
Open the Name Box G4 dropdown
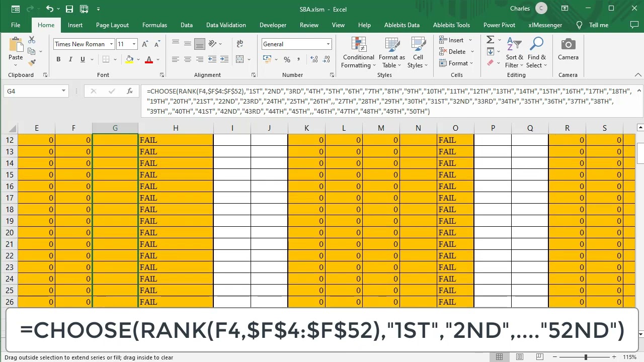coord(63,91)
